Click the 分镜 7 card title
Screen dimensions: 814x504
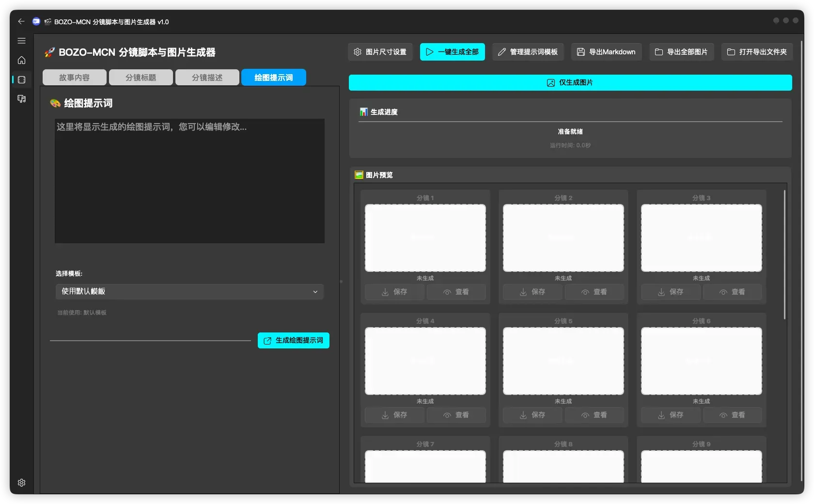pos(425,444)
